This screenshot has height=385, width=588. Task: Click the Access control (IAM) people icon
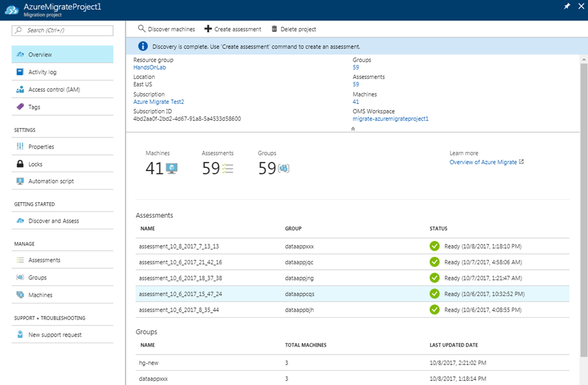tap(21, 89)
